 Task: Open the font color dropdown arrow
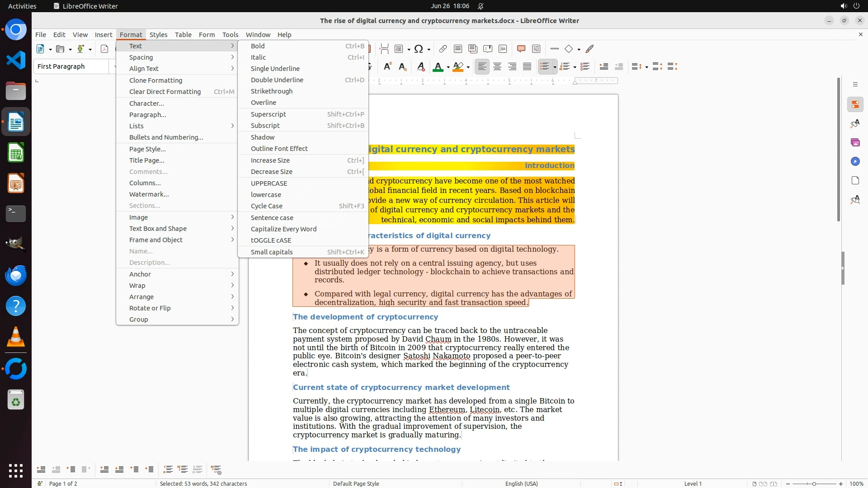448,67
